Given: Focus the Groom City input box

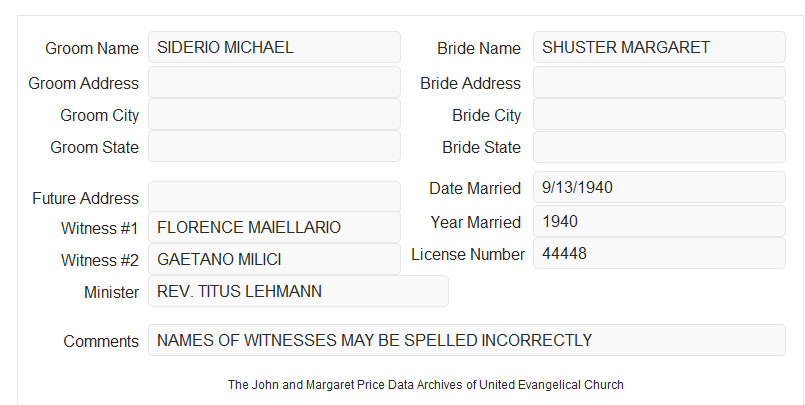Looking at the screenshot, I should pyautogui.click(x=274, y=114).
